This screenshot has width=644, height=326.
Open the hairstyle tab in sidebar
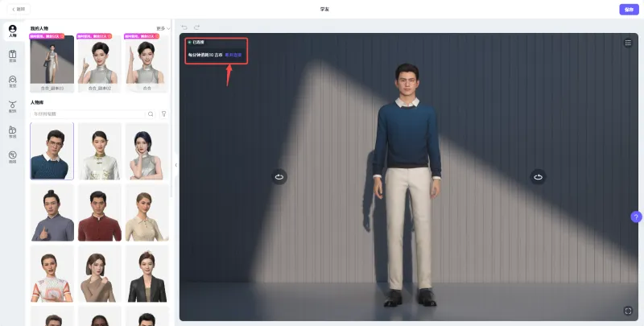click(12, 82)
